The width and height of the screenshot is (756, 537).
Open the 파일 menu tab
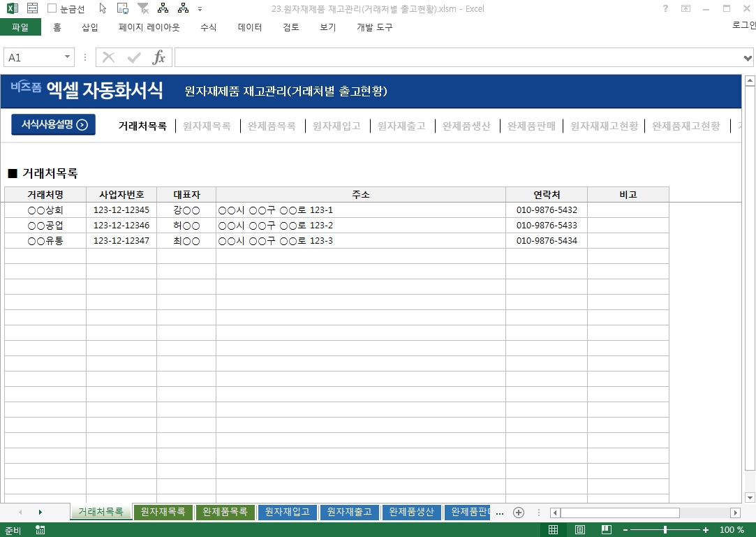click(20, 27)
